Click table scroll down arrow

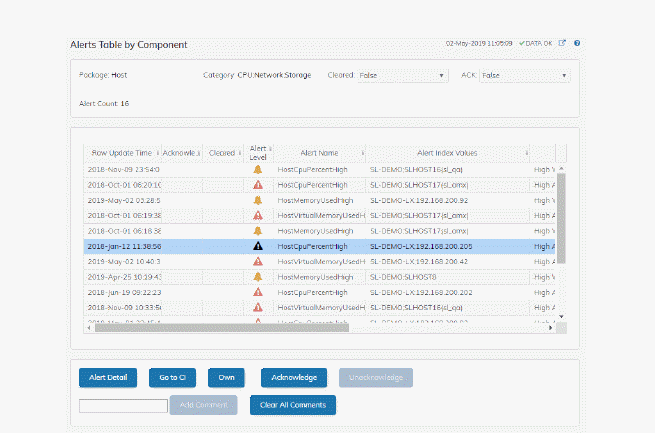click(561, 317)
